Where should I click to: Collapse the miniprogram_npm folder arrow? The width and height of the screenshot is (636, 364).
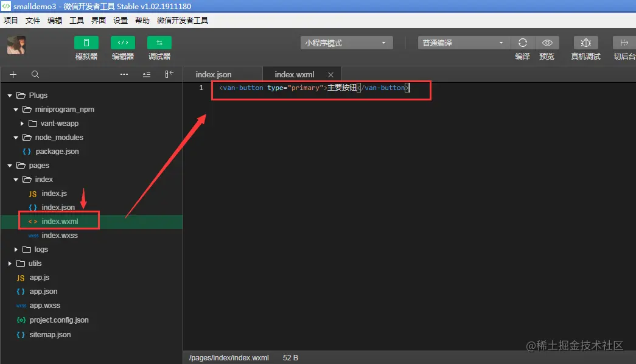click(x=16, y=110)
